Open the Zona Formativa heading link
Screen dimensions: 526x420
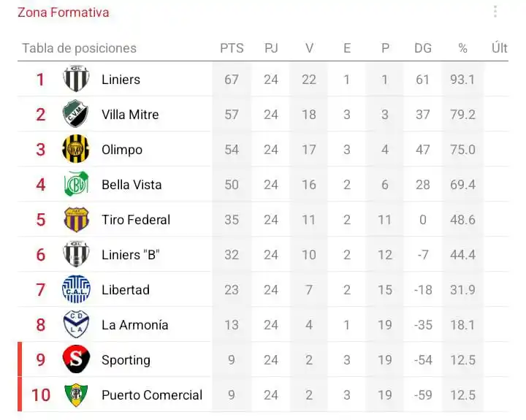tap(63, 12)
